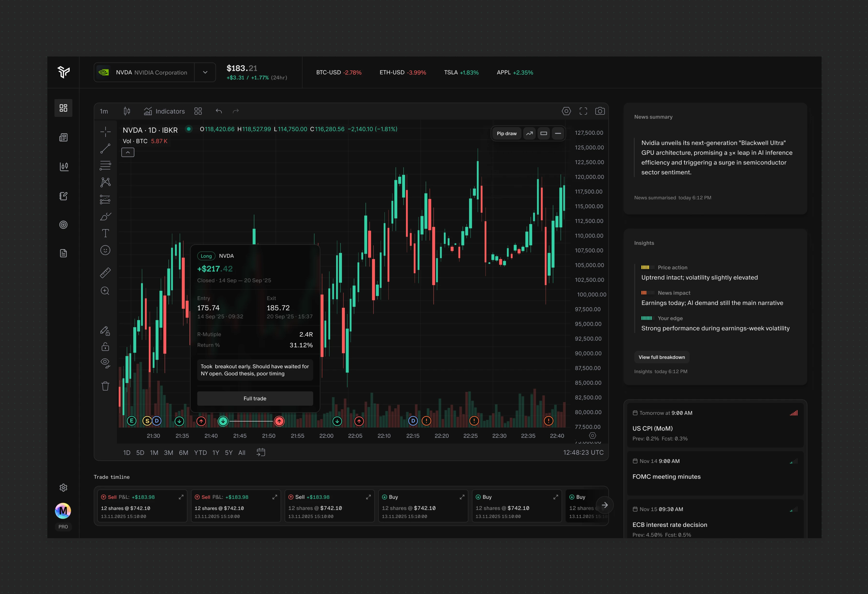This screenshot has width=868, height=594.
Task: Select the horizontal lines Fibonacci tool
Action: 105,165
